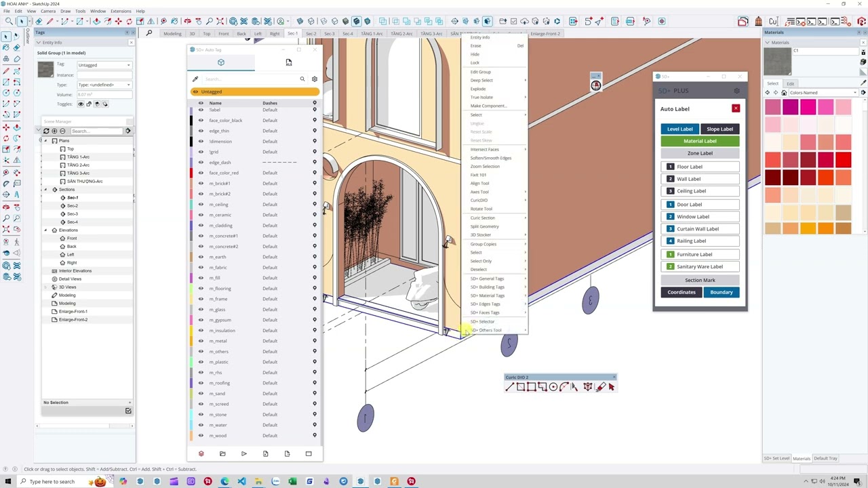Switch to the Sec-2 scene tab
This screenshot has height=488, width=868.
[311, 33]
